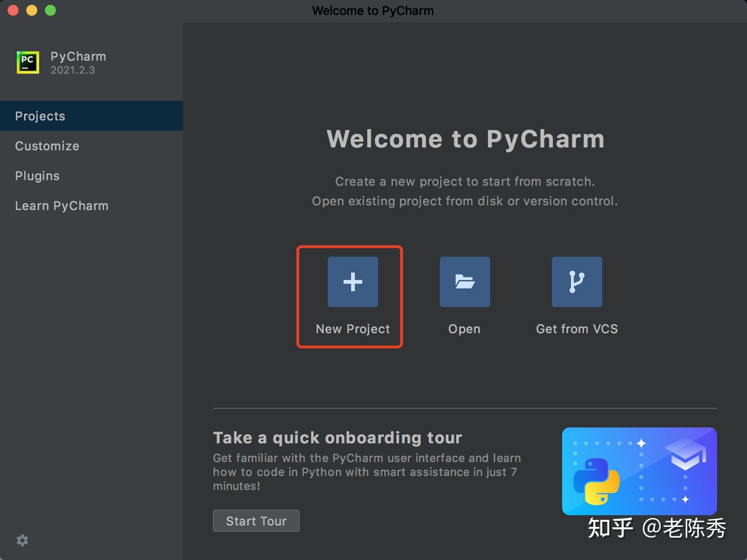Click the Welcome to PyCharm title text
Viewport: 747px width, 560px height.
pyautogui.click(x=465, y=139)
